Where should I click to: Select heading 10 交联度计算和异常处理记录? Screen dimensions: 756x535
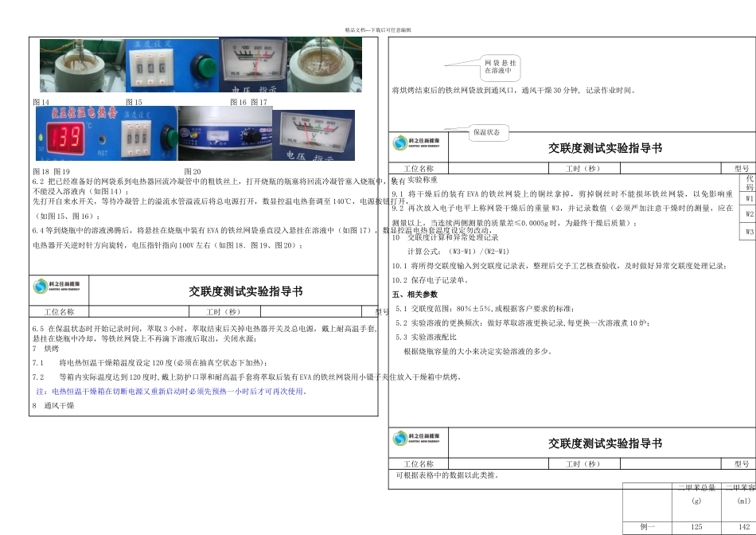coord(446,237)
